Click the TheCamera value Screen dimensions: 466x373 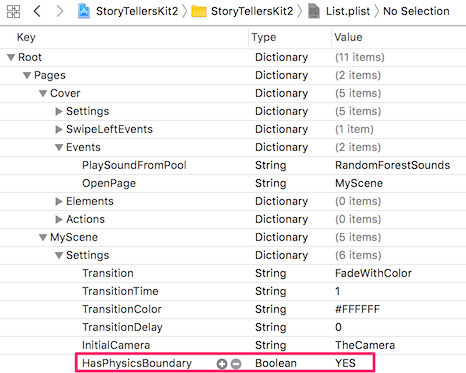[x=365, y=345]
